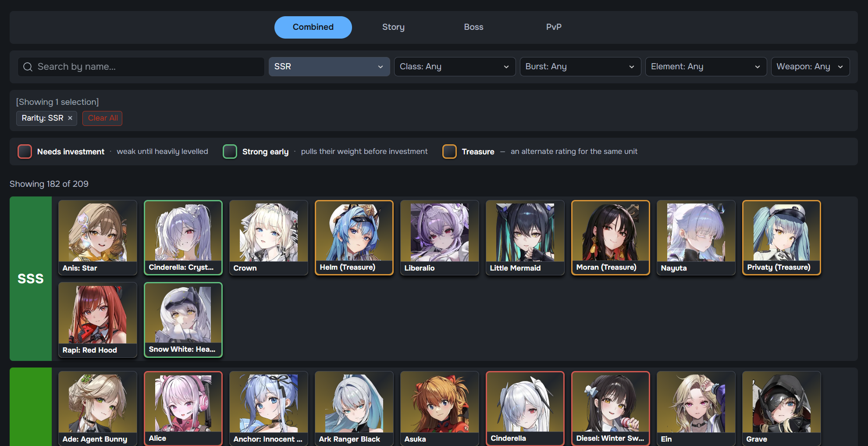The image size is (868, 446).
Task: Click the "Showing 182 of 209" count
Action: (49, 184)
